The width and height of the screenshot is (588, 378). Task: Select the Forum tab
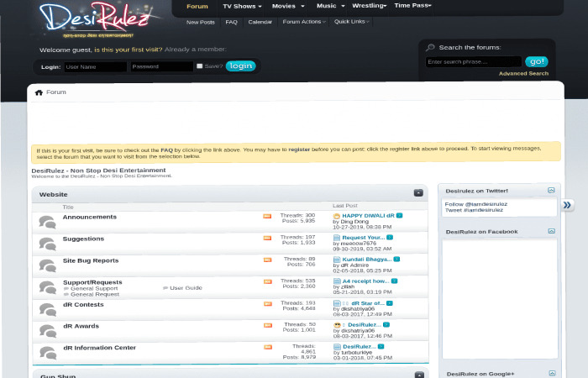click(197, 7)
